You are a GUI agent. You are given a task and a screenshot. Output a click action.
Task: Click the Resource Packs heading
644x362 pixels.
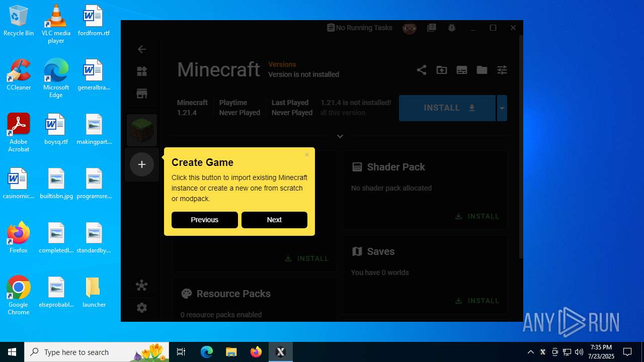tap(233, 294)
